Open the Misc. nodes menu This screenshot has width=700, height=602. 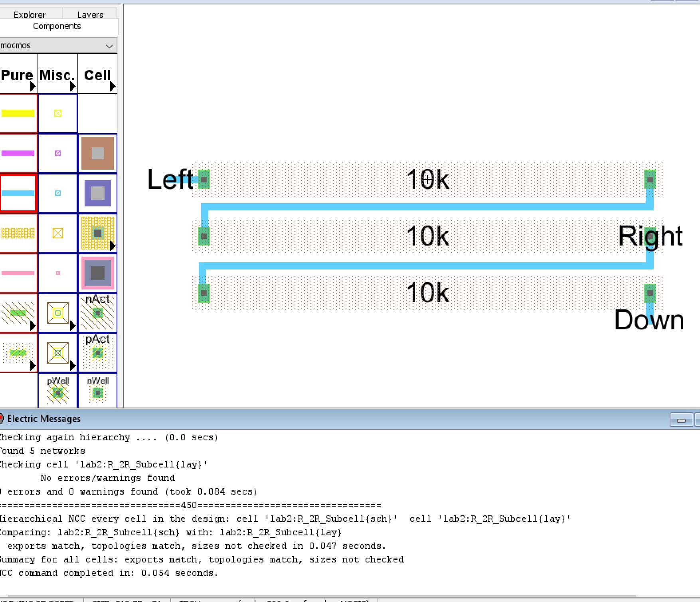click(58, 75)
